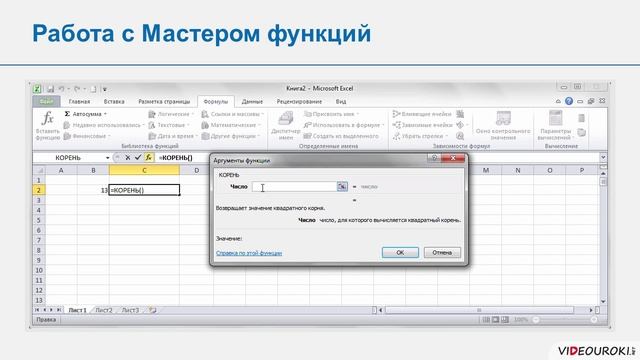
Task: Click OK in the function arguments dialog
Action: click(400, 253)
